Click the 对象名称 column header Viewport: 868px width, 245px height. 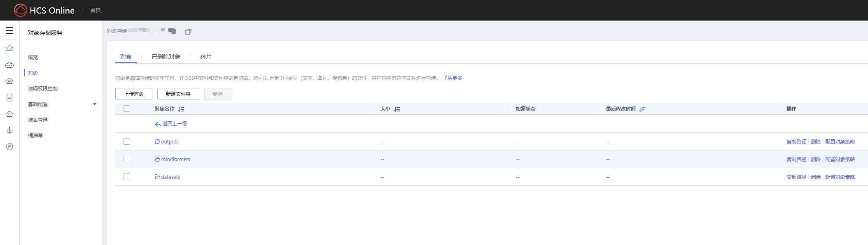point(165,109)
